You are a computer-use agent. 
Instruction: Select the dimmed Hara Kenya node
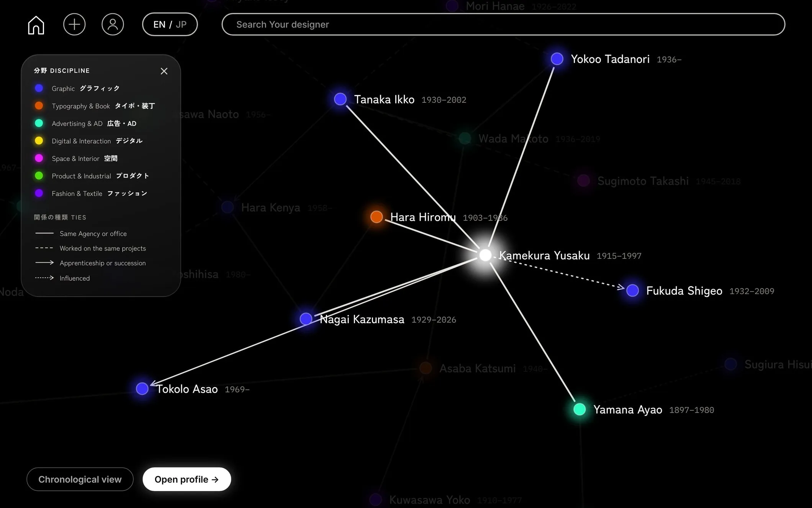228,207
